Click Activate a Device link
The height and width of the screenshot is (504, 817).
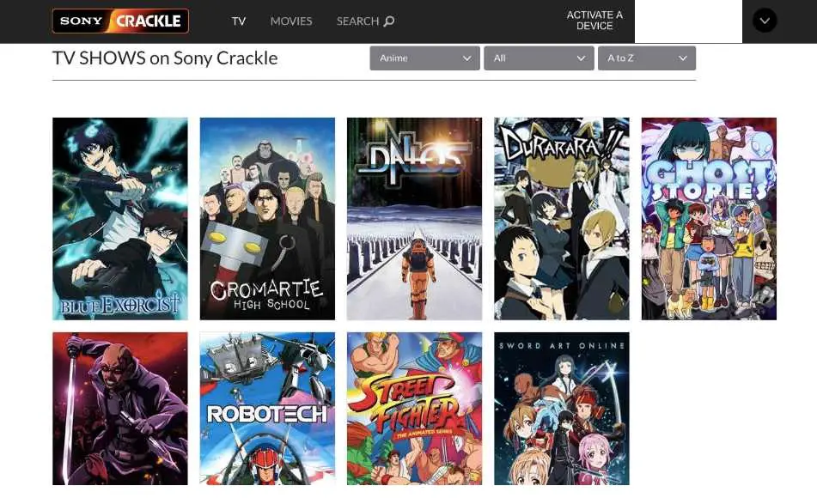(x=594, y=21)
